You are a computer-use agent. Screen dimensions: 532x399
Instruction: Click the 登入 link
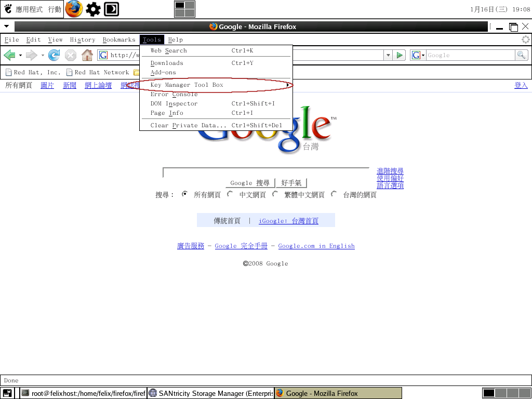coord(521,85)
